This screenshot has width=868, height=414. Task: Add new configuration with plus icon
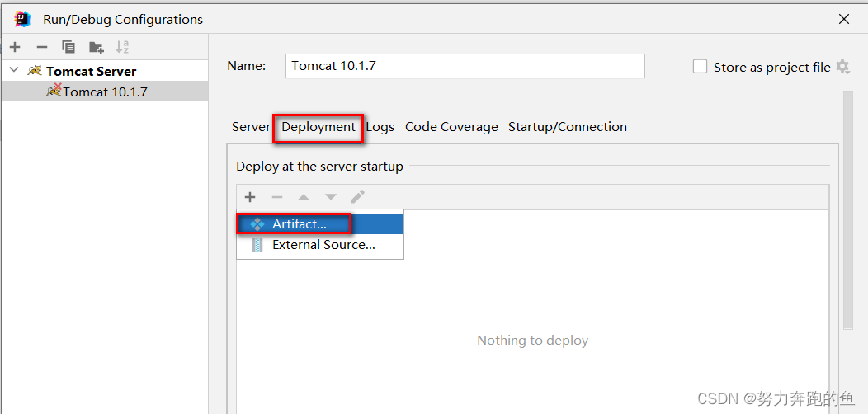click(15, 47)
